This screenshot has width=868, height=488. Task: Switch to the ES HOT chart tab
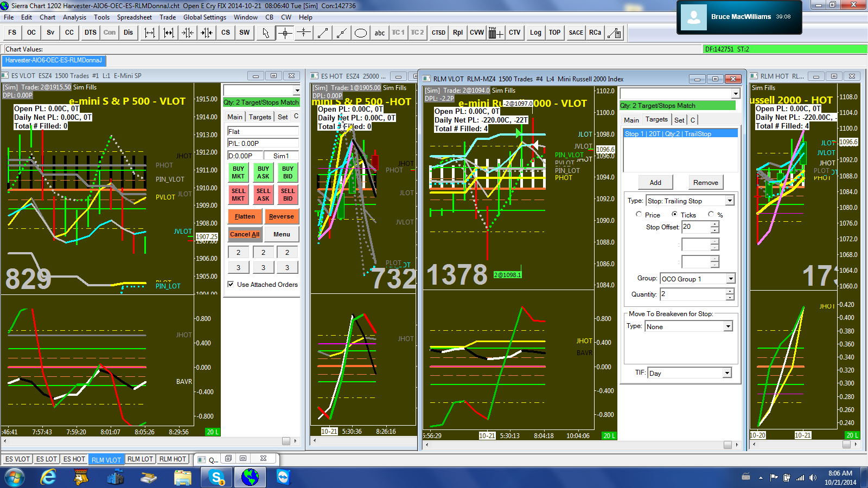[x=74, y=459]
